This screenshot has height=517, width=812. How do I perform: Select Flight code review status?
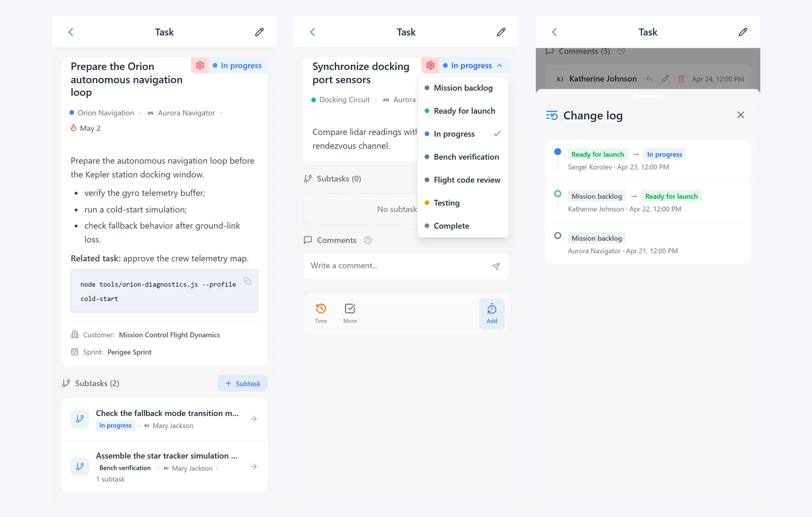(463, 180)
